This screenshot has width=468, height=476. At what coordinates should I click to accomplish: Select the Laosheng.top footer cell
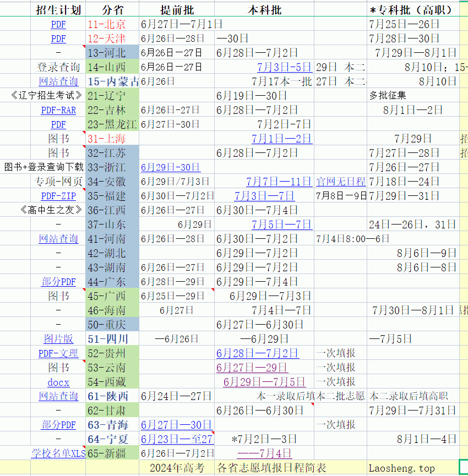click(x=413, y=468)
